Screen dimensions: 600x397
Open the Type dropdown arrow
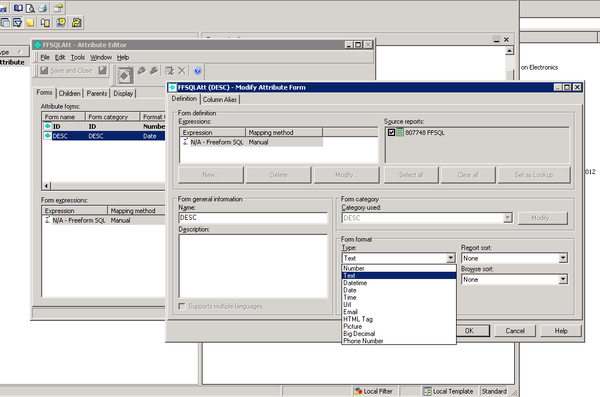(451, 258)
